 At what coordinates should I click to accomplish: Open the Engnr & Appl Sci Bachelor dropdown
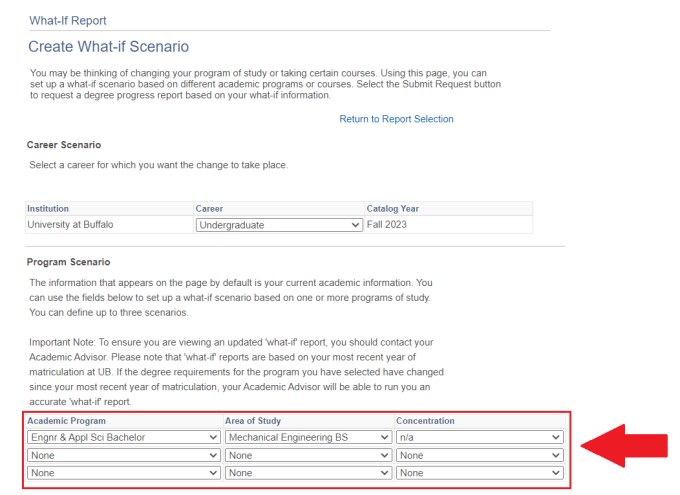[x=123, y=437]
